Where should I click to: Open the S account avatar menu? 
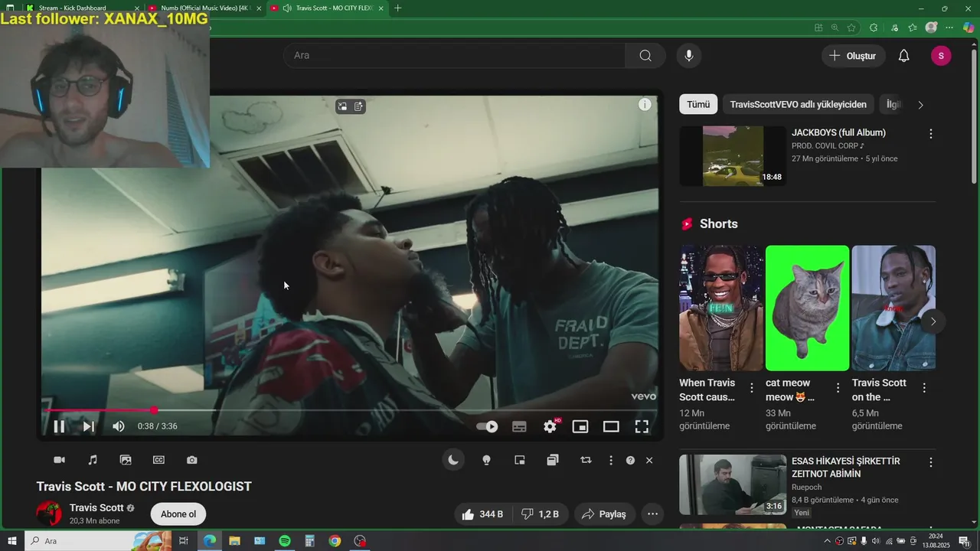coord(941,56)
